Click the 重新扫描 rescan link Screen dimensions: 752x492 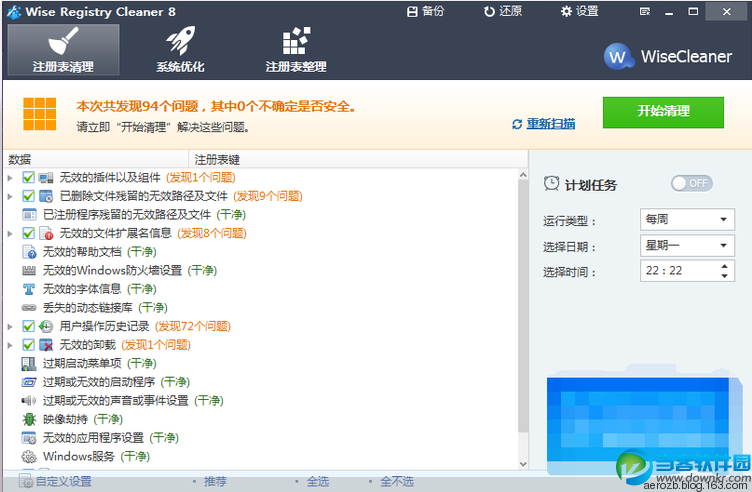click(x=551, y=124)
